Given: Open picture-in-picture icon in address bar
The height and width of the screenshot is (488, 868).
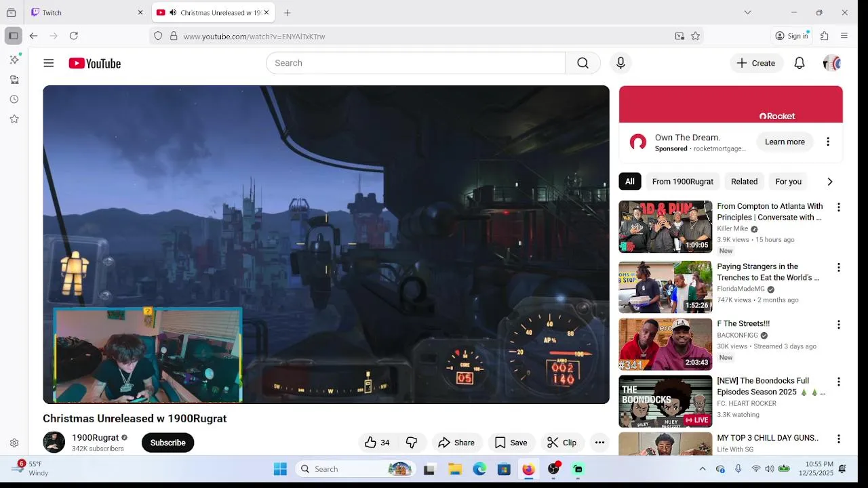Looking at the screenshot, I should [x=679, y=36].
